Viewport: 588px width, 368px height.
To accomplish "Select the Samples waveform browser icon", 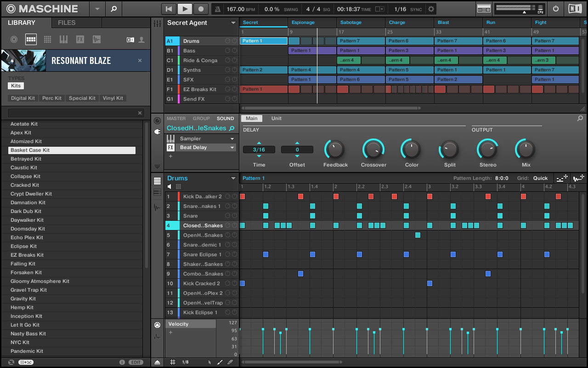I will pyautogui.click(x=96, y=40).
